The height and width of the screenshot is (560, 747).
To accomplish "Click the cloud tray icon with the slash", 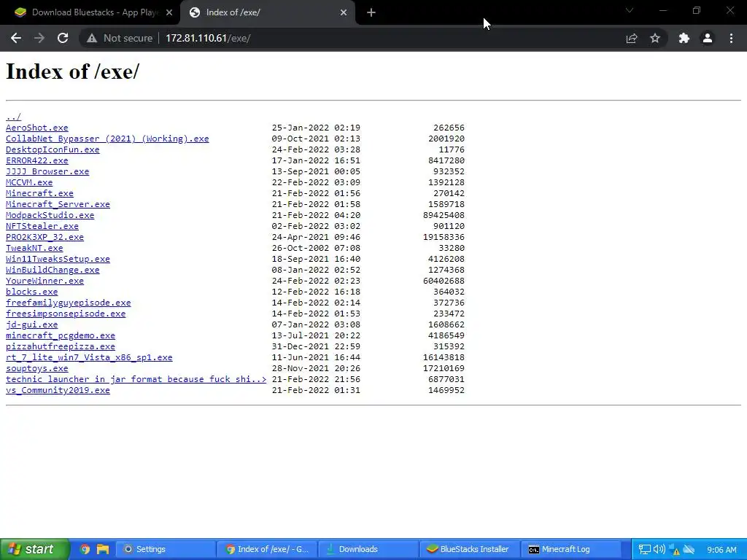I will pos(689,550).
